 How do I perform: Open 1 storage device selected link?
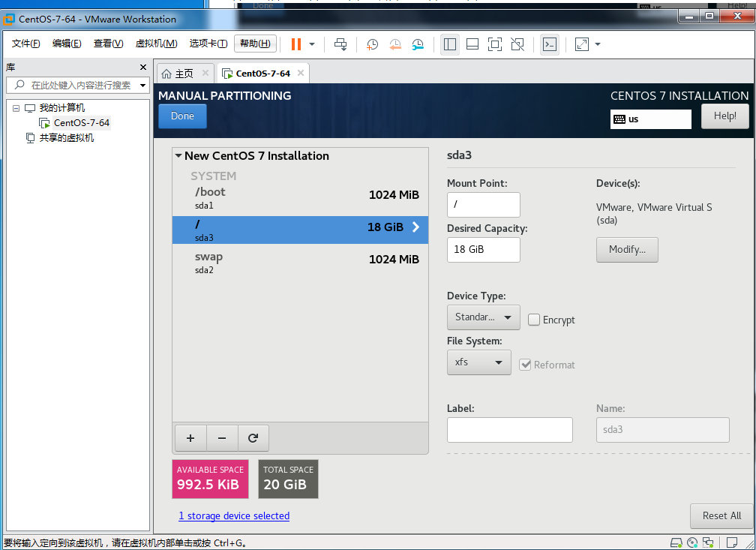[234, 515]
